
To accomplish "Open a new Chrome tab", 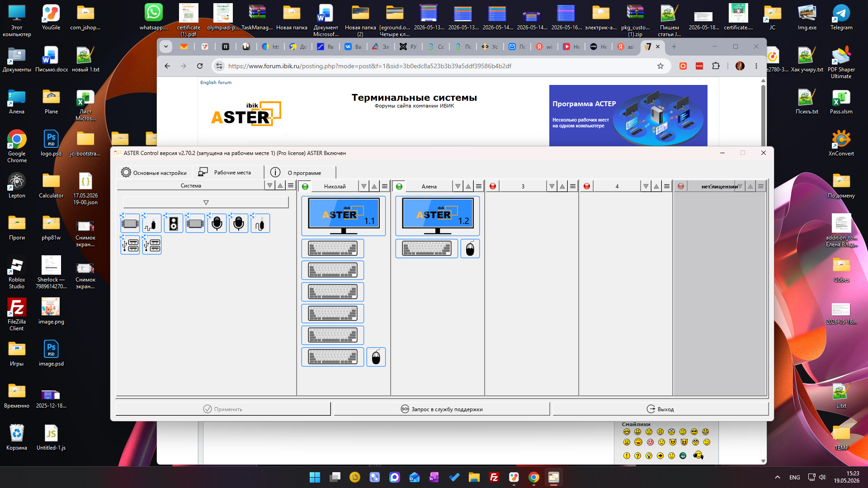I will point(674,47).
